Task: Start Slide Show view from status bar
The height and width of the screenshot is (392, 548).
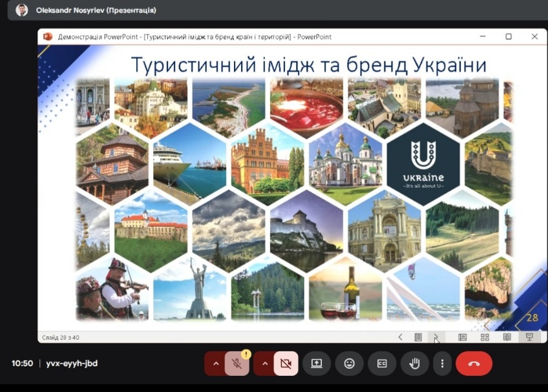Action: pos(530,337)
